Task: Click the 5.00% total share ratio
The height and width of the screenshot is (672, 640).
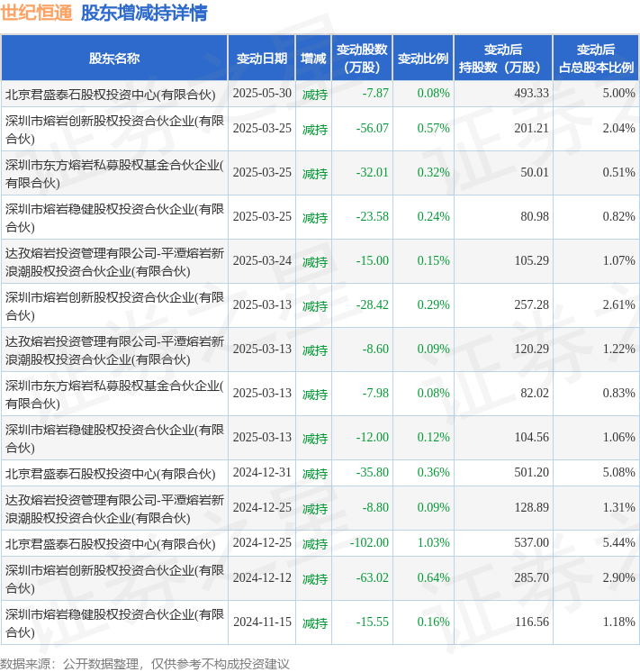Action: tap(619, 93)
